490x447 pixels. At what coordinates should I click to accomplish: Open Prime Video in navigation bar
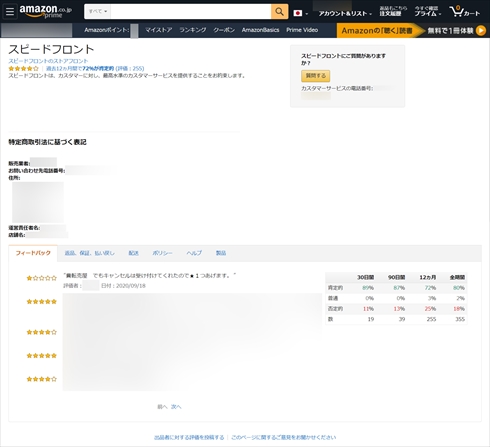(302, 30)
